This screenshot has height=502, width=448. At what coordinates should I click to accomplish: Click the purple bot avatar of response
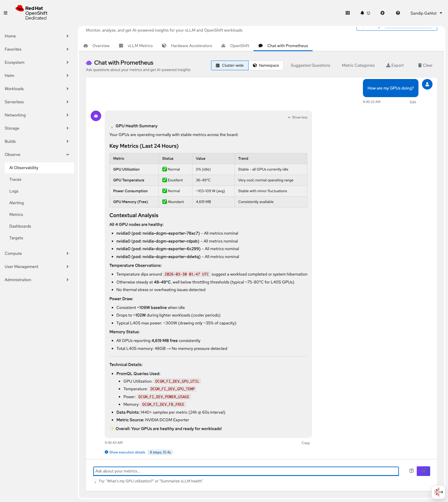tap(96, 116)
